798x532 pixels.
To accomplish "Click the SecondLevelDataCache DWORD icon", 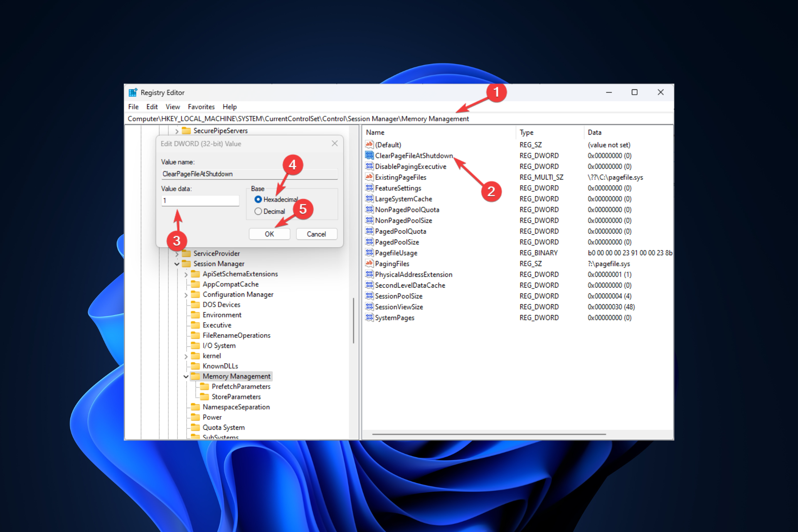I will tap(369, 285).
